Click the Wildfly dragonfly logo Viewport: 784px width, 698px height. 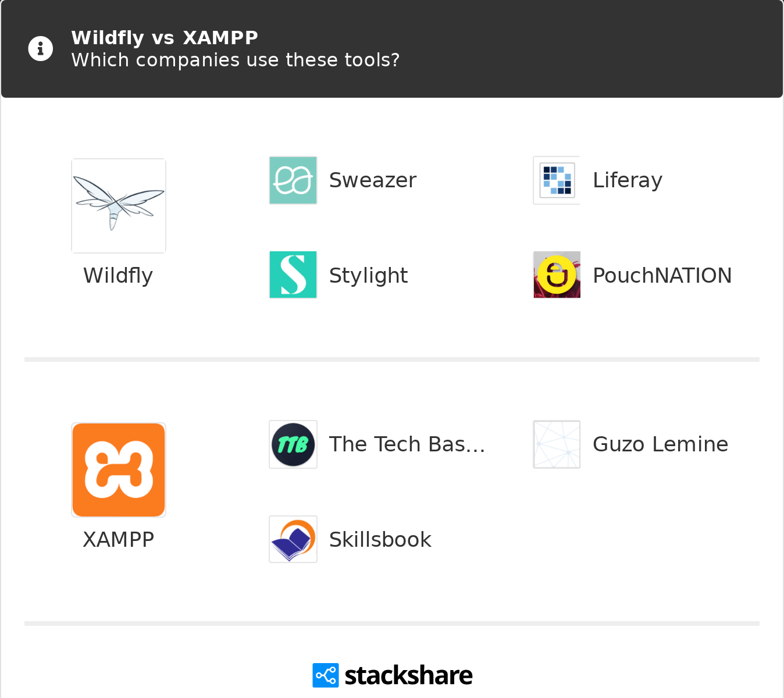click(x=119, y=206)
